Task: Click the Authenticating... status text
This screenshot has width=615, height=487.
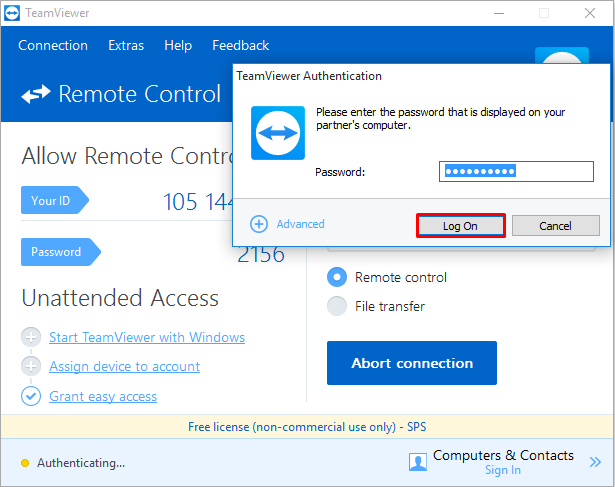Action: [x=81, y=463]
